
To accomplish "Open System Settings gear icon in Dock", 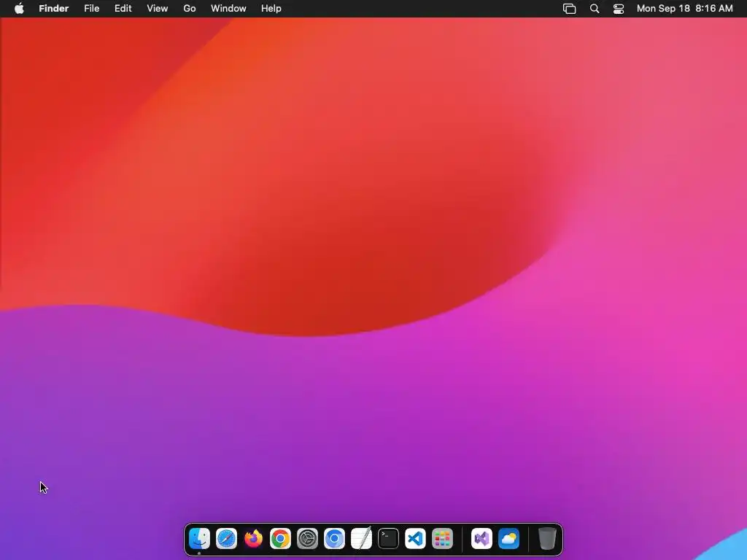I will [x=307, y=539].
